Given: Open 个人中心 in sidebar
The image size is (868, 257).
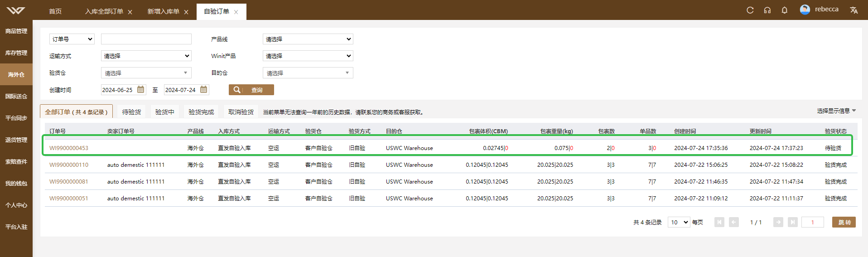Looking at the screenshot, I should pyautogui.click(x=16, y=205).
